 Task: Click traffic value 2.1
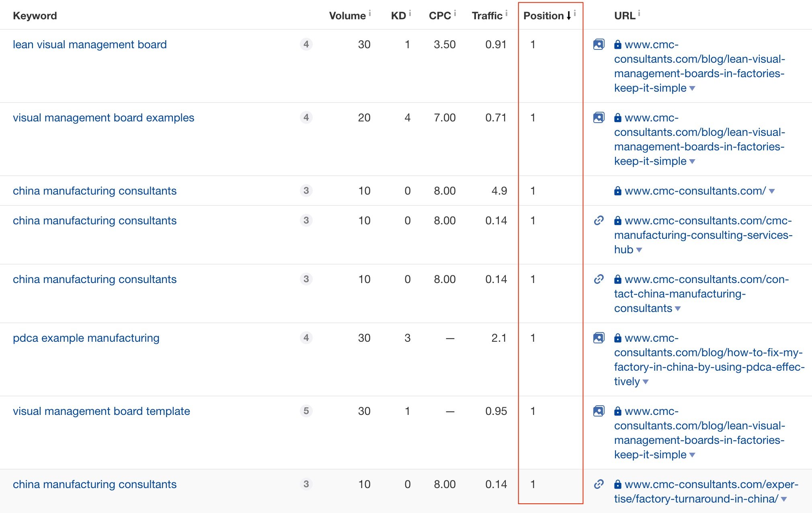tap(499, 338)
